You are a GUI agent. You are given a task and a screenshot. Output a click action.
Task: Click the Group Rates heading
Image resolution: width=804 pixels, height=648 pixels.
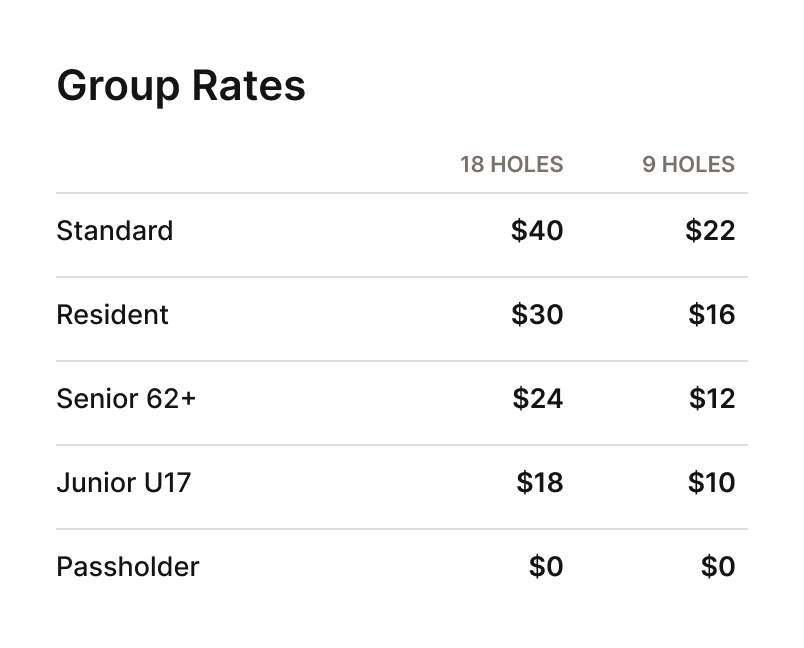point(181,86)
